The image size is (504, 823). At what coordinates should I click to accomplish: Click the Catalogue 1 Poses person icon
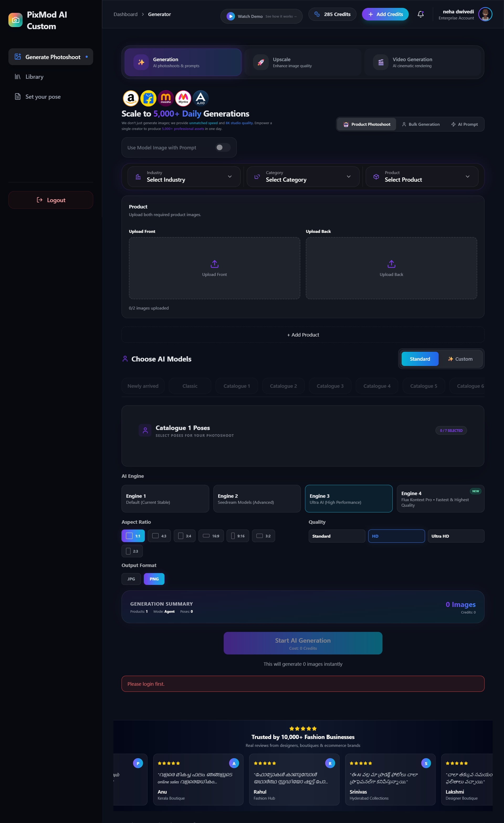point(145,431)
